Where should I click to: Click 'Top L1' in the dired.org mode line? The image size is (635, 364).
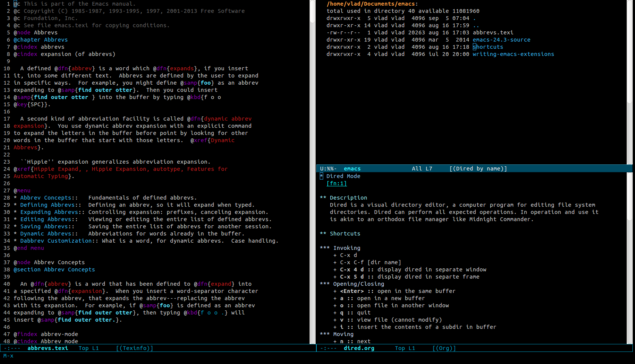[405, 348]
